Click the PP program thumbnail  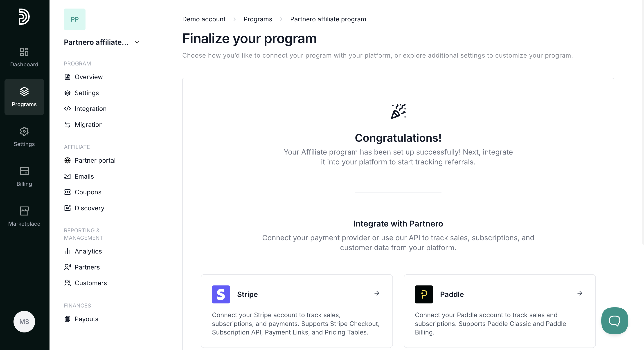[74, 19]
